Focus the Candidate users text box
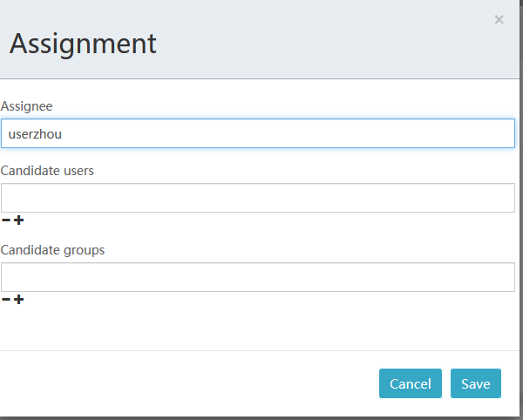Viewport: 523px width, 420px height. point(258,198)
